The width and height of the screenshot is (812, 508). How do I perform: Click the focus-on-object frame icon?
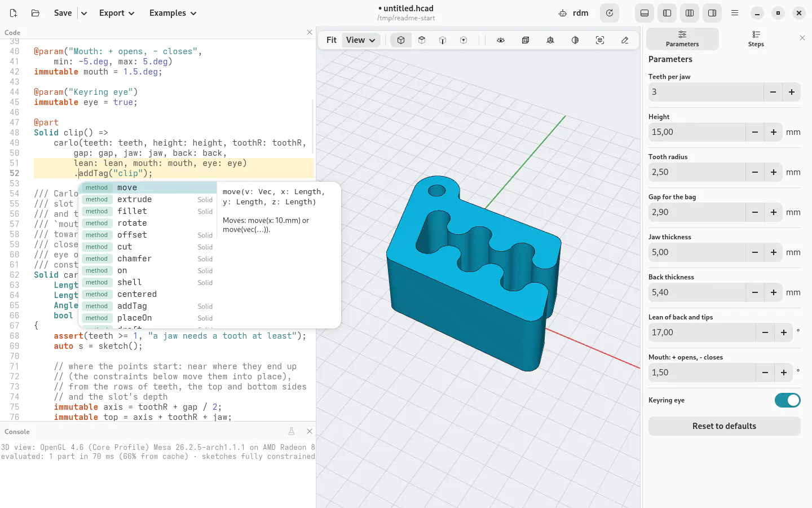600,40
